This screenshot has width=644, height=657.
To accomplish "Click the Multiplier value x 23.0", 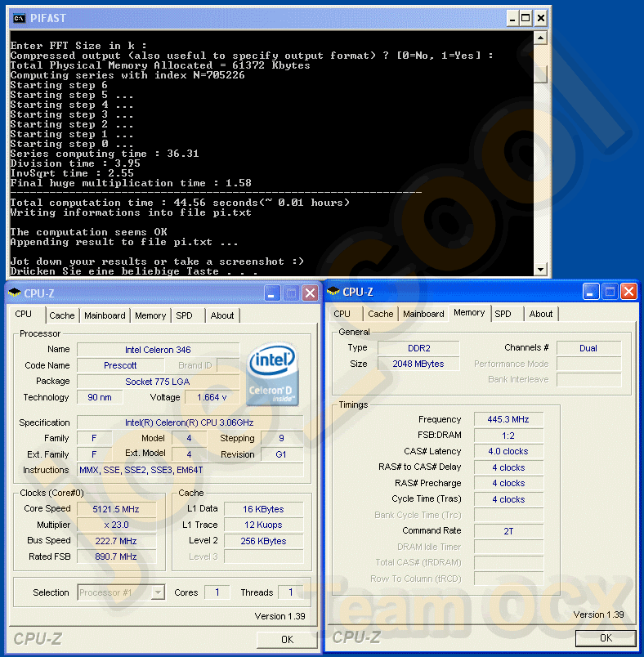I will (116, 525).
